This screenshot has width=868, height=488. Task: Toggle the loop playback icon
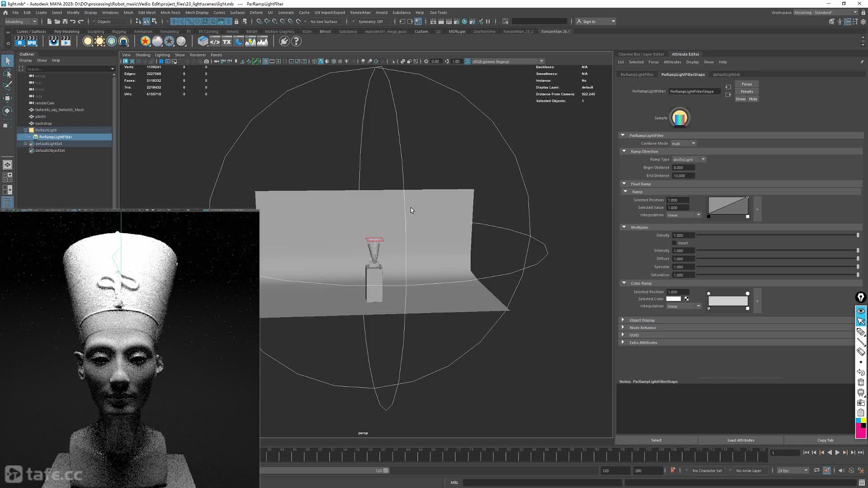coord(816,470)
